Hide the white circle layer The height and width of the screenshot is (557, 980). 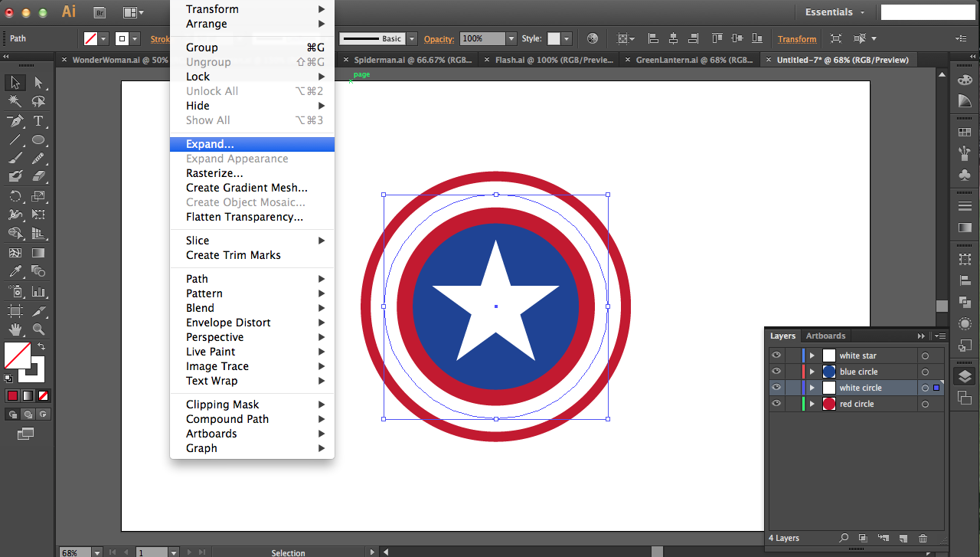tap(776, 388)
